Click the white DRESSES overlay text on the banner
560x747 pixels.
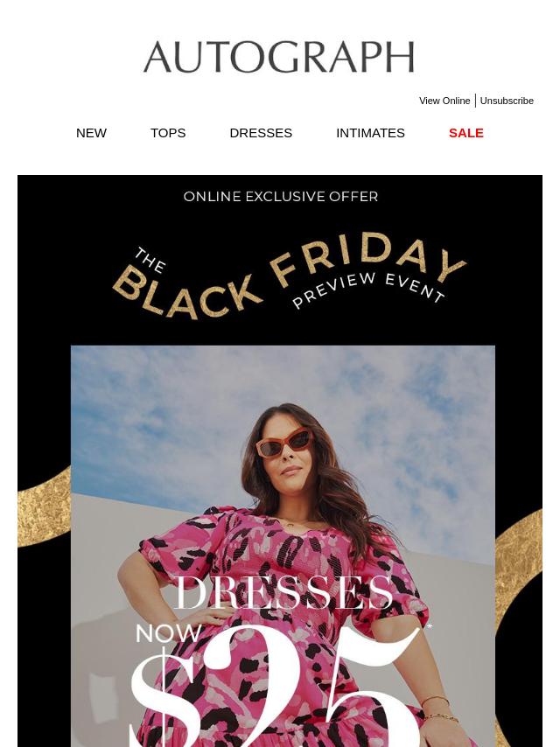[x=283, y=593]
